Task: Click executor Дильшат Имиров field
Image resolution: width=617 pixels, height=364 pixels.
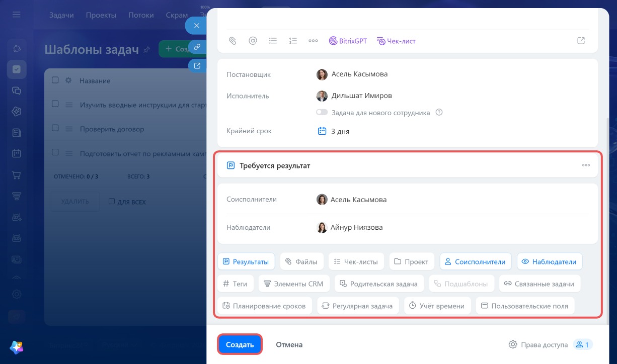Action: pos(354,96)
